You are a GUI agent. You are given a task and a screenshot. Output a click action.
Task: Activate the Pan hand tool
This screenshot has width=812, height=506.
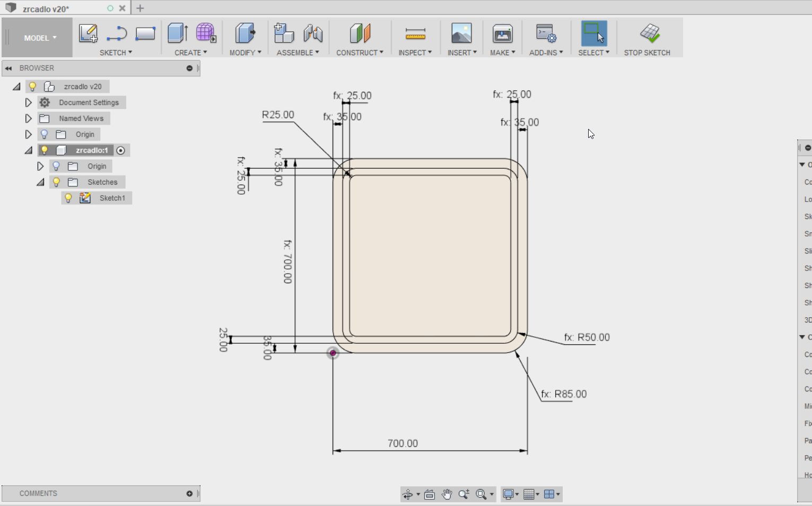(x=447, y=494)
